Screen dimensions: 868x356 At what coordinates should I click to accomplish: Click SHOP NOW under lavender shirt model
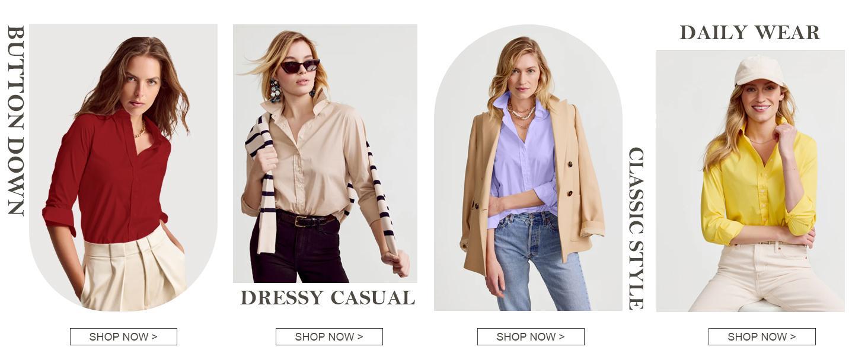coord(531,336)
